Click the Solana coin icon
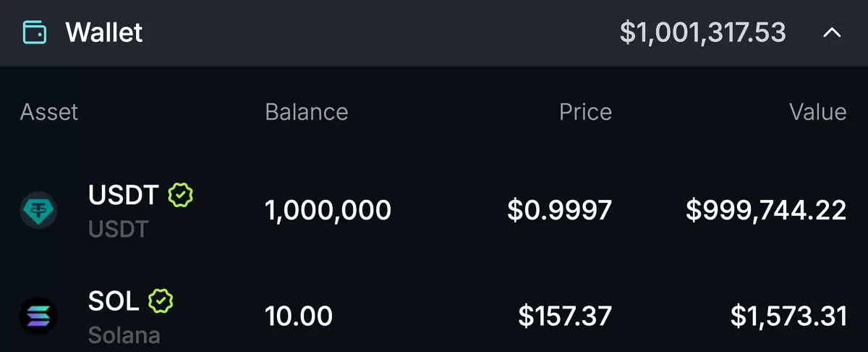The height and width of the screenshot is (352, 868). (x=38, y=317)
